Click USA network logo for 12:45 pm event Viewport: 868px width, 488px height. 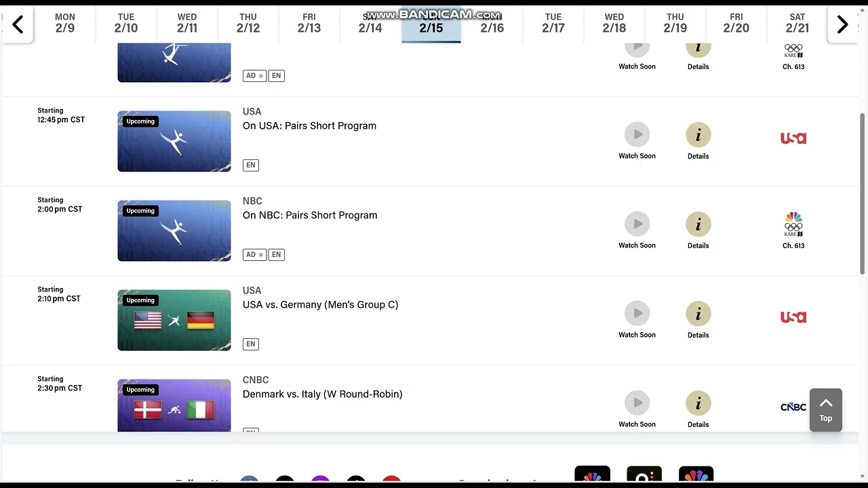[793, 138]
